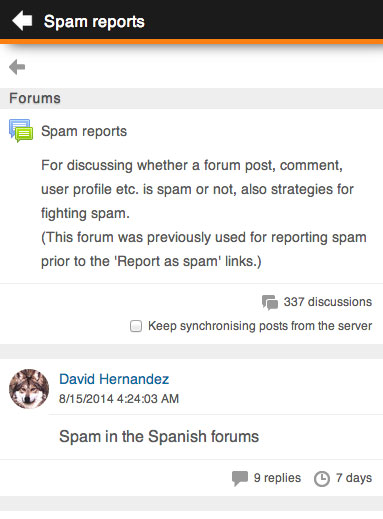Click the 9 replies label

point(277,478)
